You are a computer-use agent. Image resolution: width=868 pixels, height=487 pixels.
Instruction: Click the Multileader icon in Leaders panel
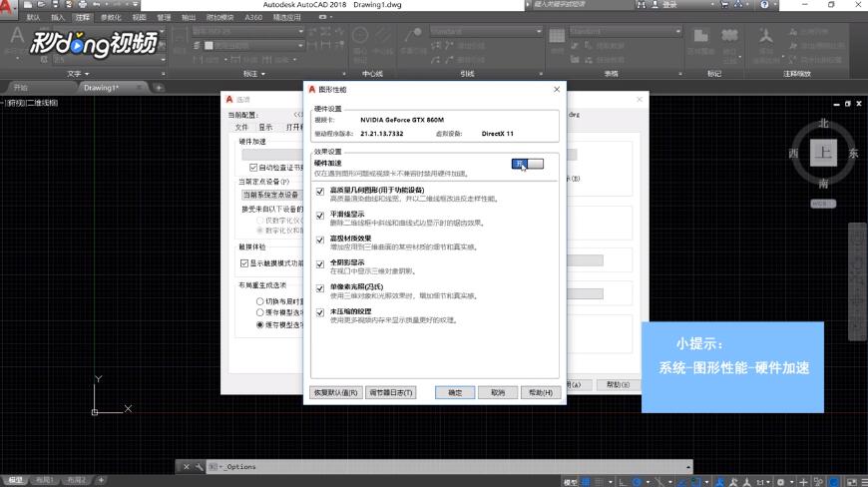pyautogui.click(x=412, y=36)
